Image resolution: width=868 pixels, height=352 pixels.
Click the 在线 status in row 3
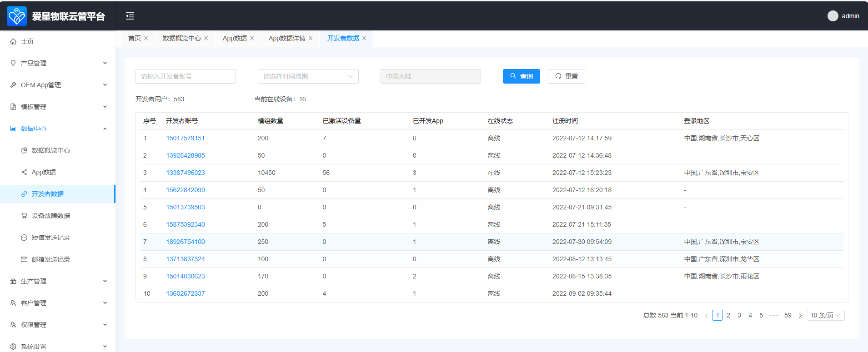click(x=494, y=173)
